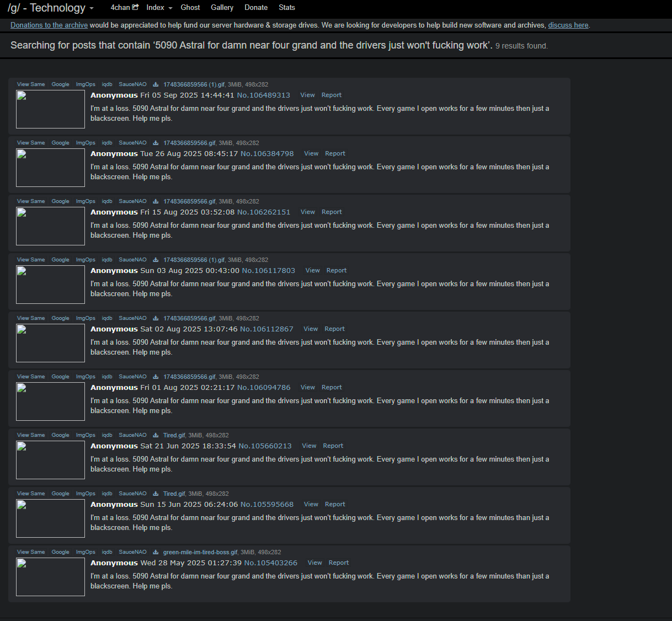Click SauceNAO for post No.105595668

pos(132,494)
